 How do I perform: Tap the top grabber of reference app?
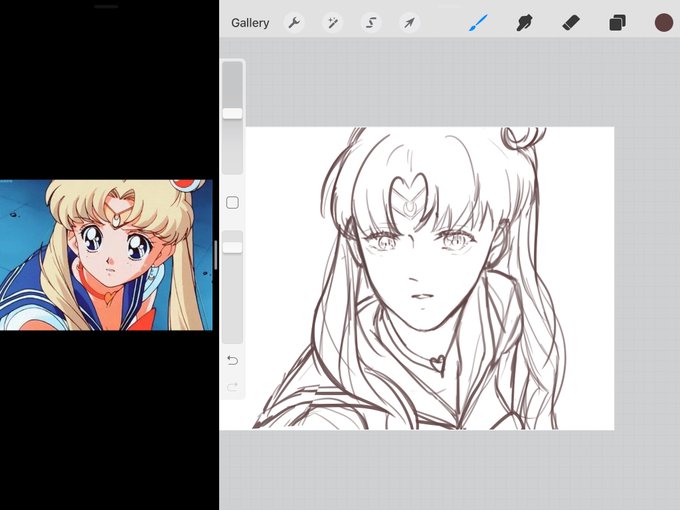[106, 7]
